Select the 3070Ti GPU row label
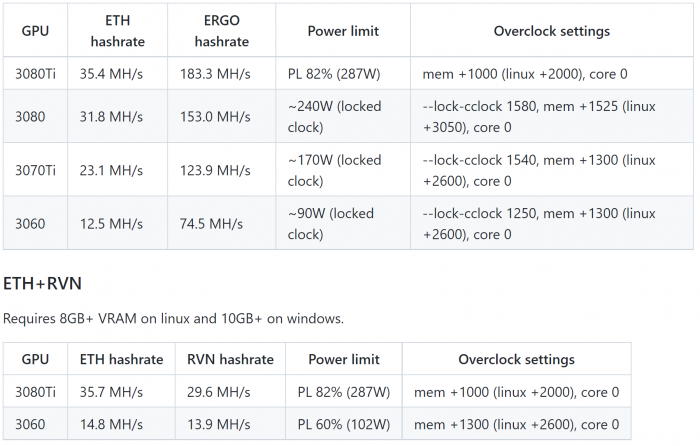This screenshot has height=446, width=700. pos(35,170)
